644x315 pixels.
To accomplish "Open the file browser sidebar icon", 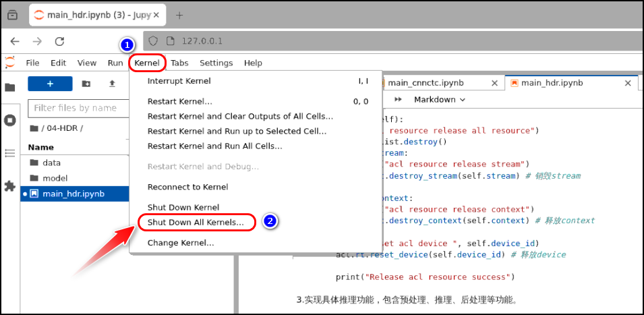I will (x=10, y=88).
